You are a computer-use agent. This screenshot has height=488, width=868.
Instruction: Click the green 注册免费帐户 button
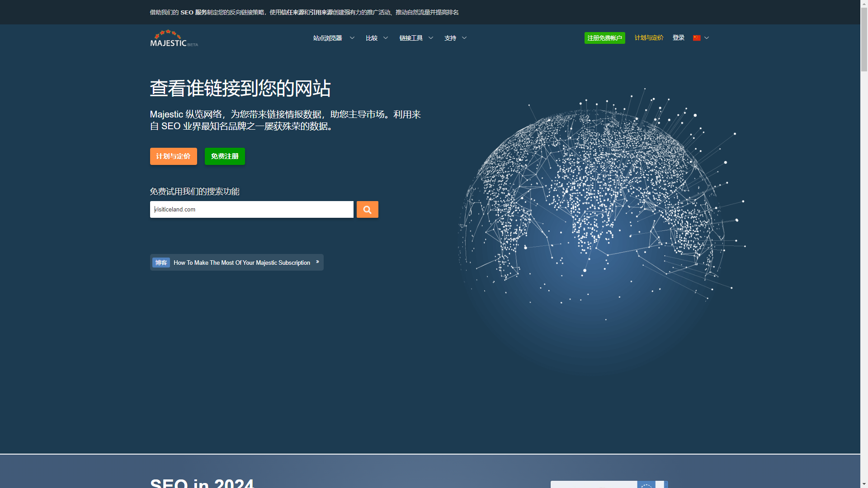[604, 38]
